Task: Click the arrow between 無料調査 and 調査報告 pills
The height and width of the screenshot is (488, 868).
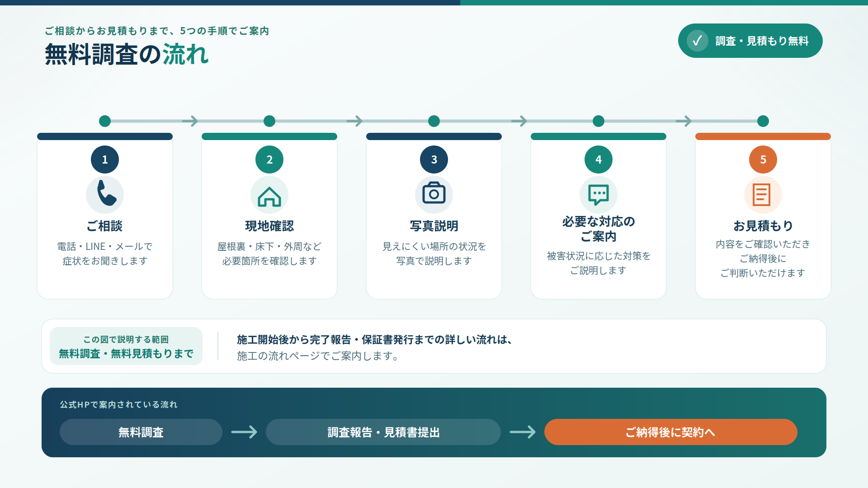Action: tap(244, 432)
